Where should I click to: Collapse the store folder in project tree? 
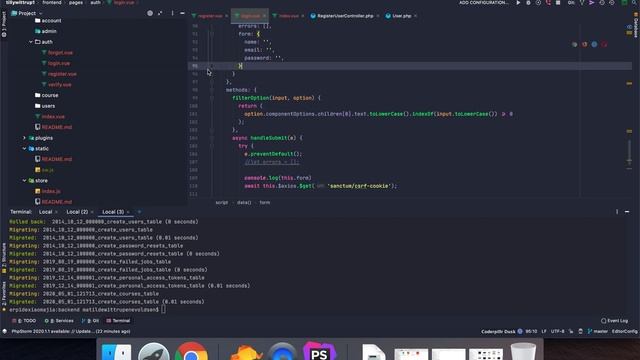[24, 180]
